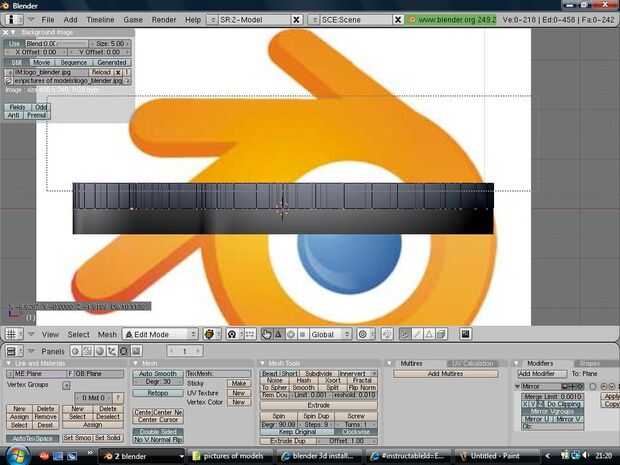Open the Render menu

point(164,19)
